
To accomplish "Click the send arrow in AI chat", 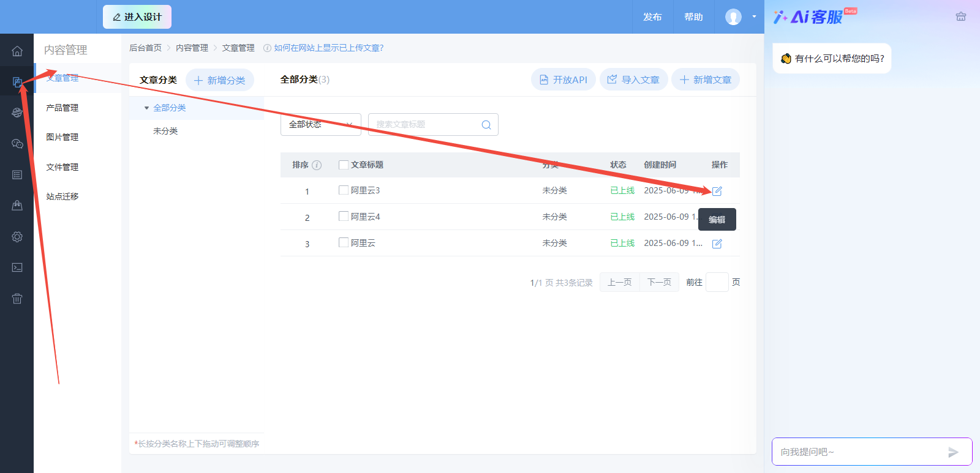I will coord(953,452).
